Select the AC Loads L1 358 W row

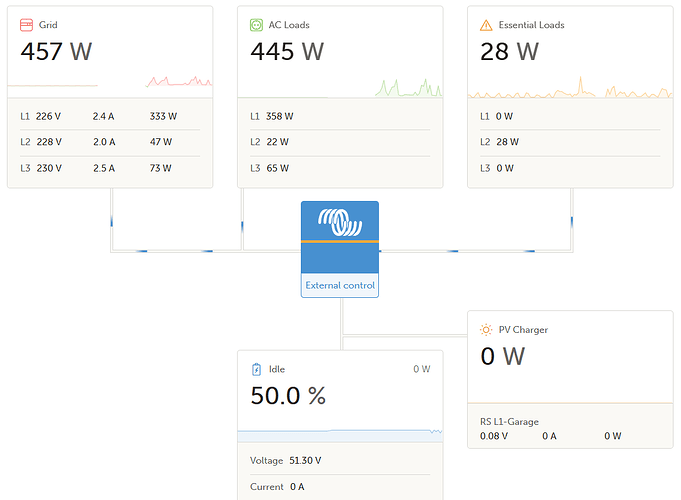(x=340, y=116)
